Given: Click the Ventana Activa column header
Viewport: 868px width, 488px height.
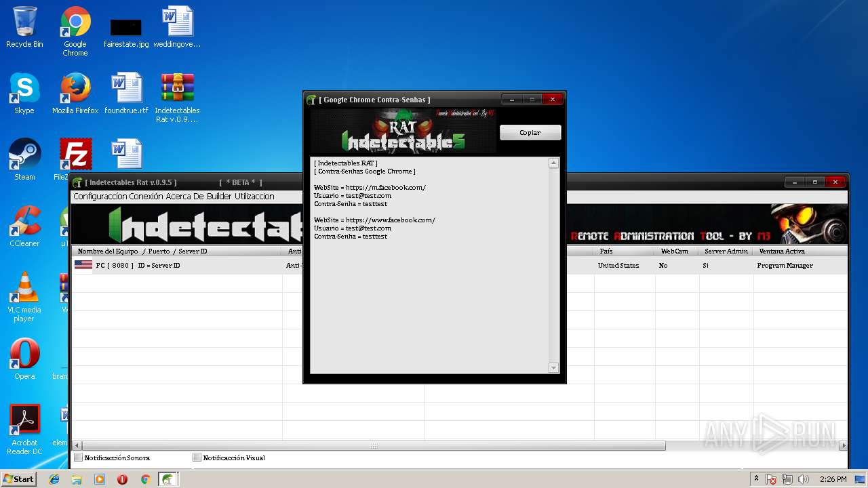Looking at the screenshot, I should coord(800,251).
